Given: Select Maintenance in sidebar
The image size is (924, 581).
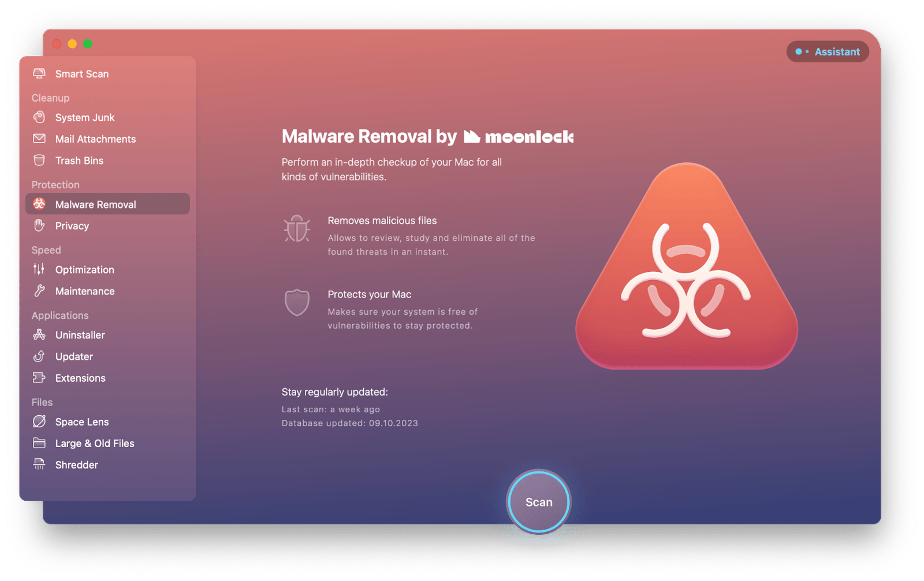Looking at the screenshot, I should (x=107, y=291).
